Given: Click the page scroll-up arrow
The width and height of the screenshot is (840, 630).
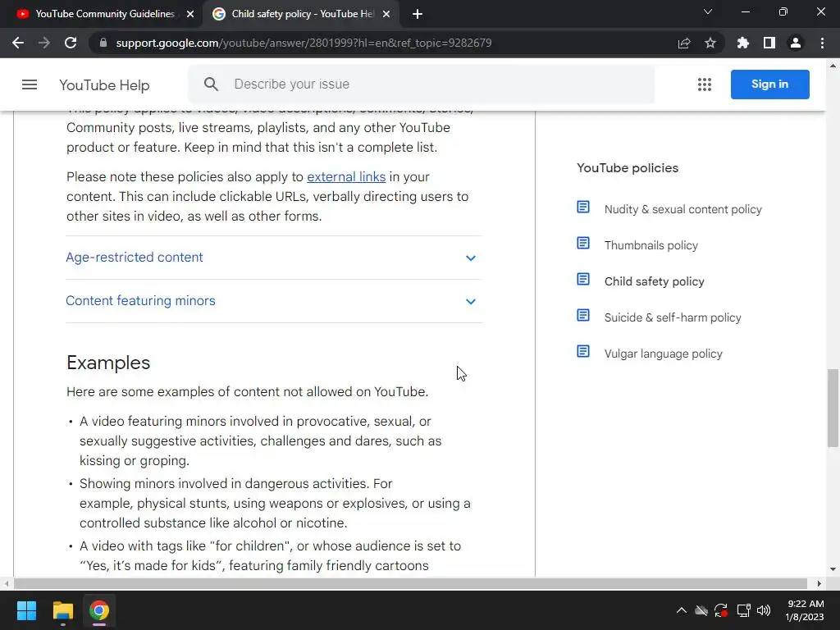Looking at the screenshot, I should coord(833,66).
